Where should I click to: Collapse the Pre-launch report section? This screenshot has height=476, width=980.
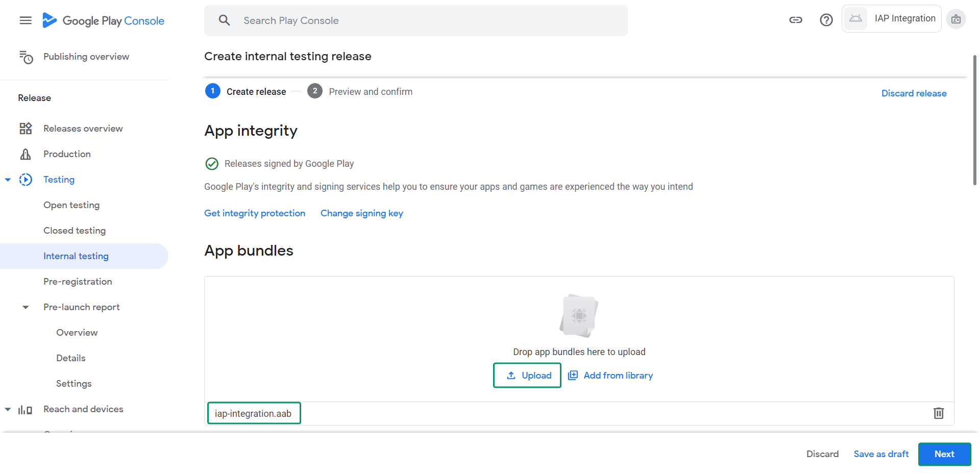[x=26, y=307]
